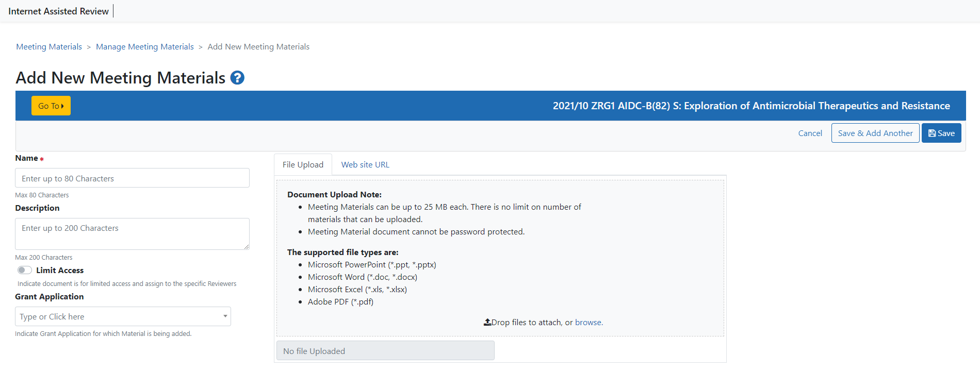The height and width of the screenshot is (371, 980).
Task: Click the limited access Reviewers hint text
Action: tap(127, 283)
